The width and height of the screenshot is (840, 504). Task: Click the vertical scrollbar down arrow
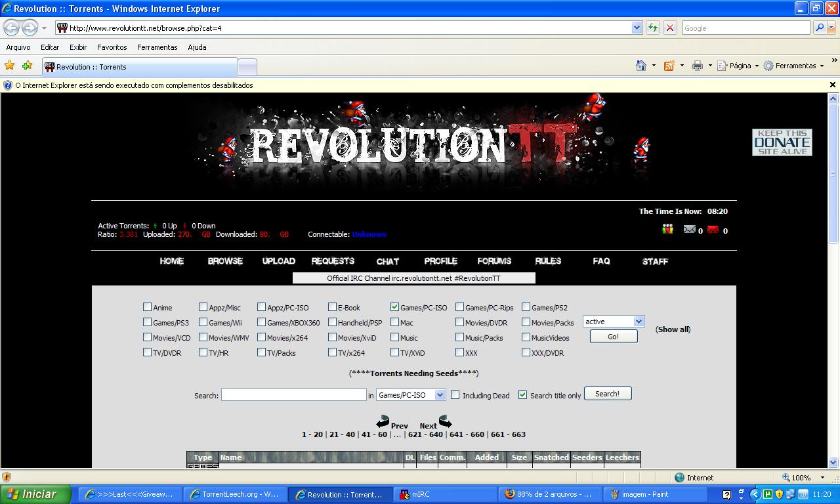pos(833,462)
